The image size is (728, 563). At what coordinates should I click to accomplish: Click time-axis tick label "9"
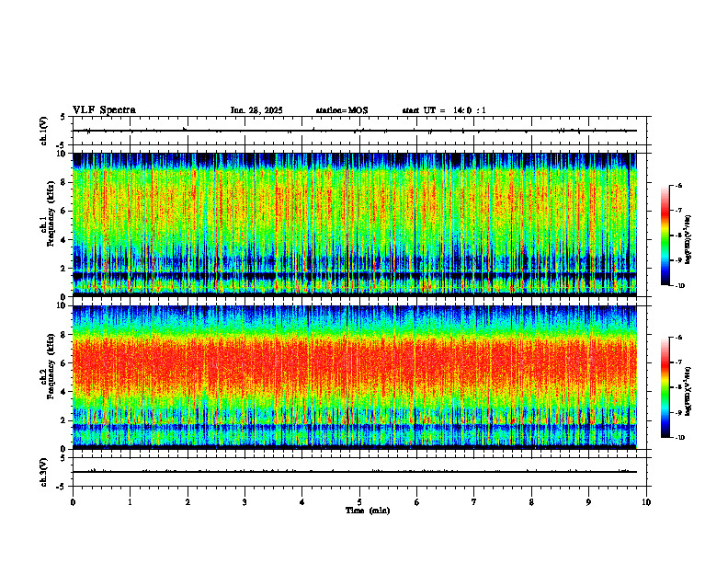click(x=588, y=502)
